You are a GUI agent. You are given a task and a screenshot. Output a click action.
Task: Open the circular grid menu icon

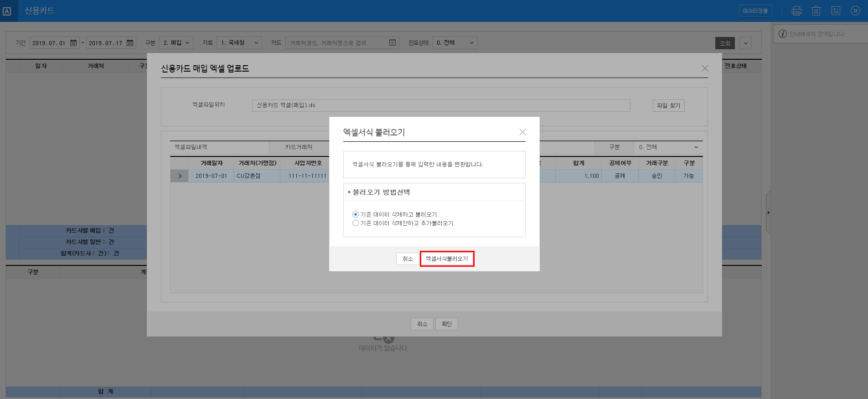[x=855, y=11]
